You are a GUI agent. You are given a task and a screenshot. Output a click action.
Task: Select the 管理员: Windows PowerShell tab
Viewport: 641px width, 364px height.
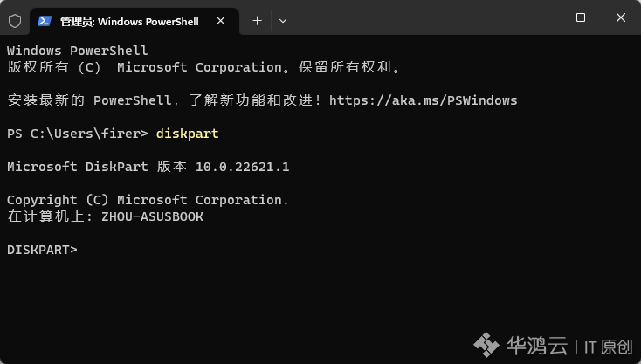[x=129, y=21]
